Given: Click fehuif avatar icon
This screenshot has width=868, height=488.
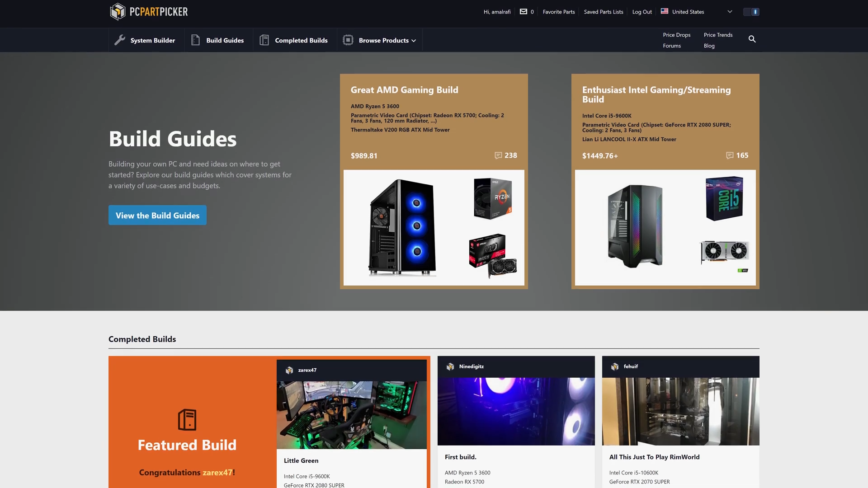Looking at the screenshot, I should click(615, 366).
